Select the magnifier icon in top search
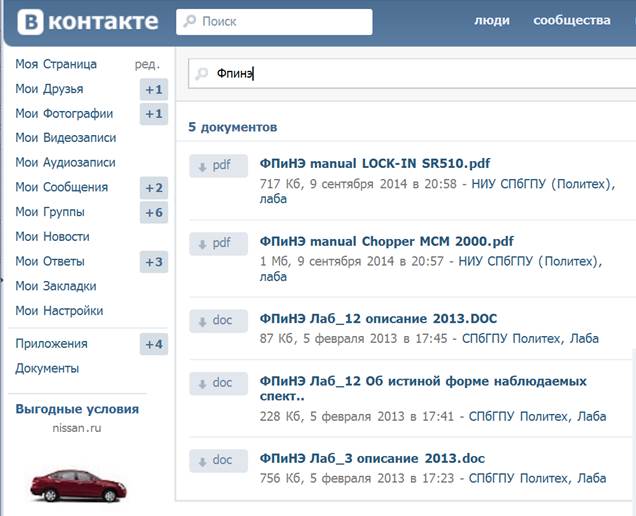 tap(189, 21)
